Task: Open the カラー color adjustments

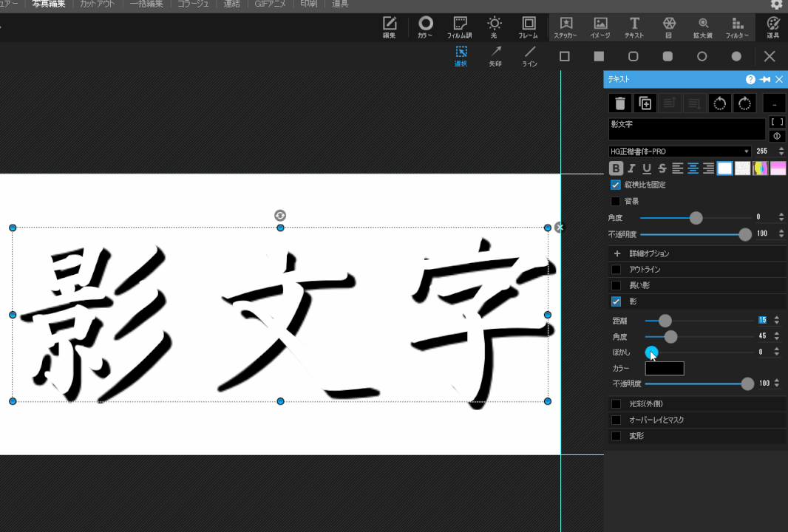Action: (425, 27)
